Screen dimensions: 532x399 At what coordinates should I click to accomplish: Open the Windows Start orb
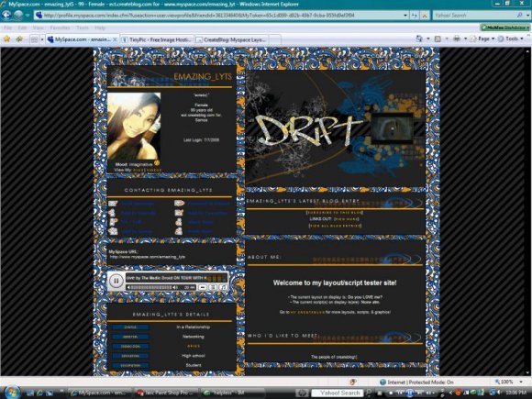[x=12, y=393]
